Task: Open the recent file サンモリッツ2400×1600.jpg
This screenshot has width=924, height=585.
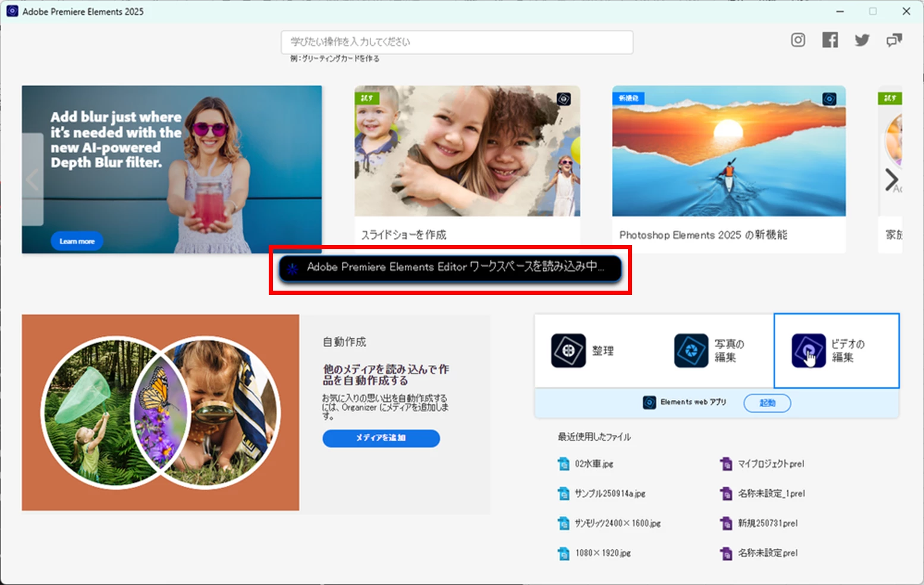Action: click(x=618, y=523)
